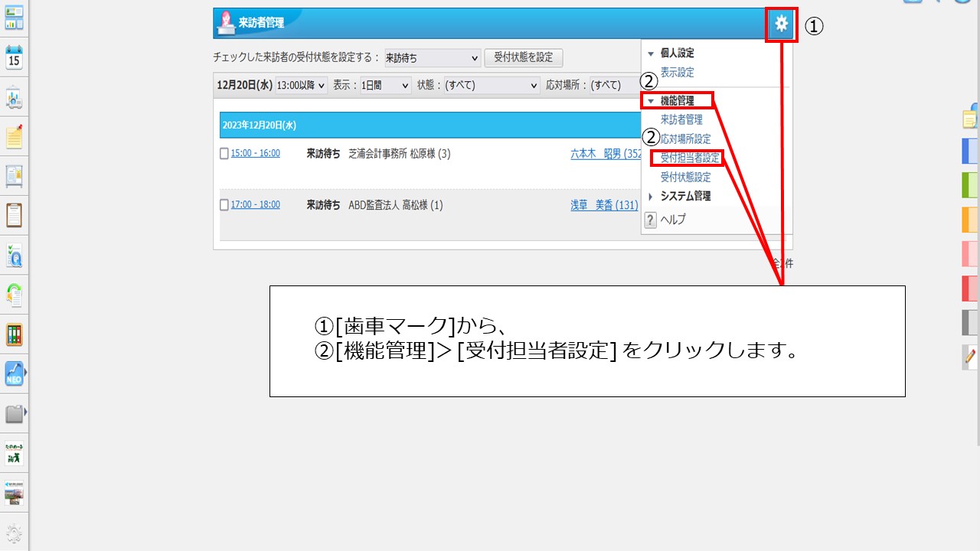Open the gear settings menu

(781, 24)
